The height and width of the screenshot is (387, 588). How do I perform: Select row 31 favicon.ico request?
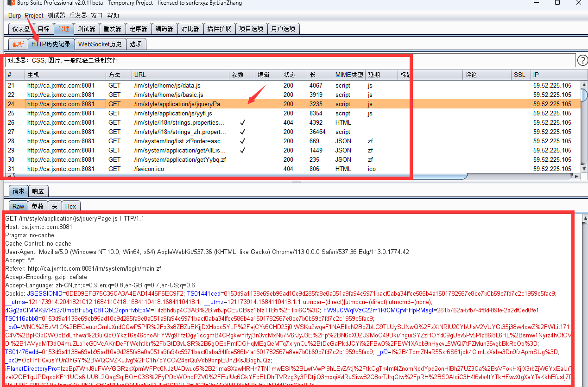pyautogui.click(x=149, y=169)
